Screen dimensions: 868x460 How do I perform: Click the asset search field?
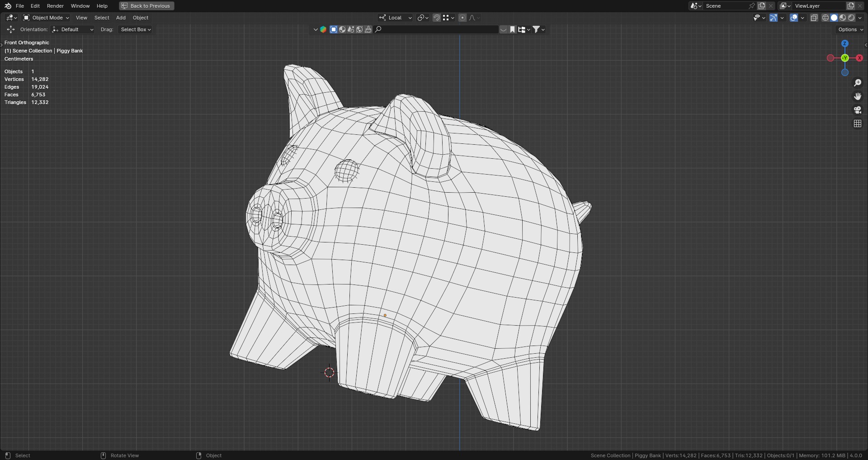437,29
